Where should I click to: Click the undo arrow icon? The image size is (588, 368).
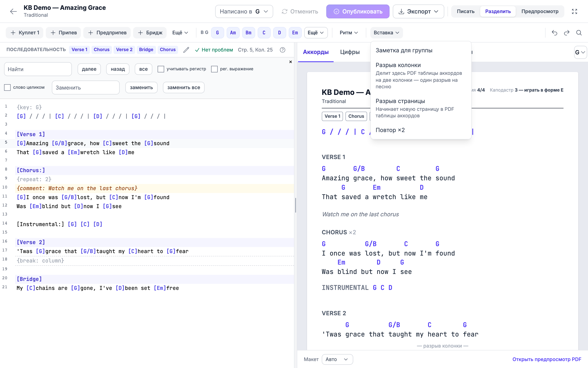point(555,33)
